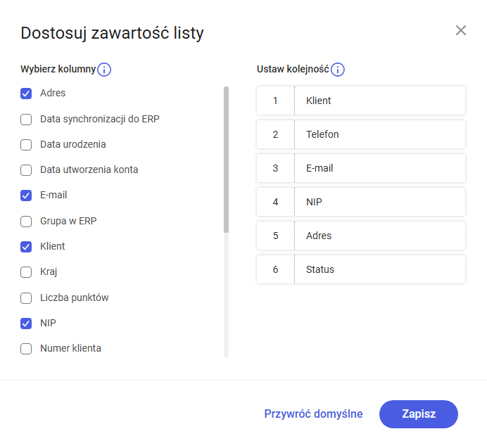Tick the Numer klienta checkbox

tap(26, 349)
